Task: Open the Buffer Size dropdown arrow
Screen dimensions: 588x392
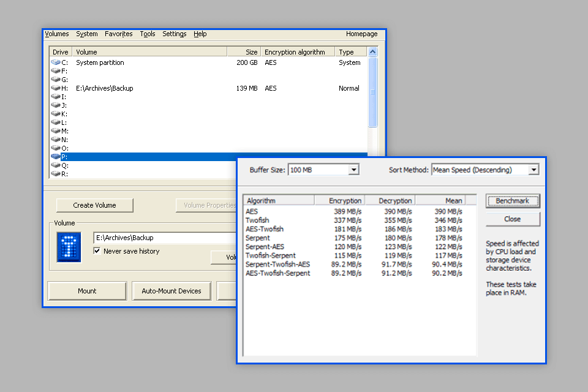Action: click(x=353, y=170)
